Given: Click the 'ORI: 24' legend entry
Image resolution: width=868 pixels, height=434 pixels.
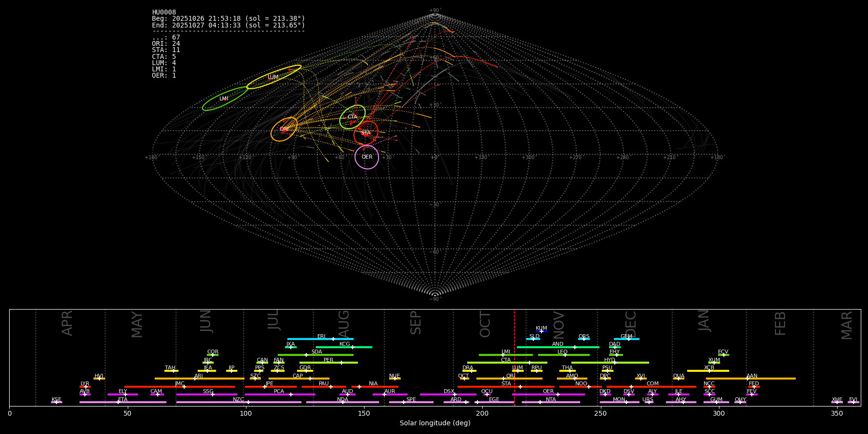Looking at the screenshot, I should pyautogui.click(x=166, y=44).
